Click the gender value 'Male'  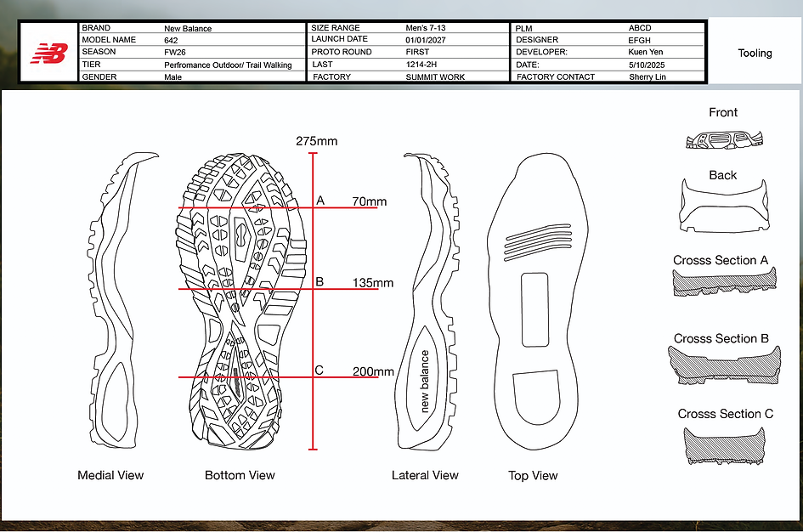pos(173,77)
